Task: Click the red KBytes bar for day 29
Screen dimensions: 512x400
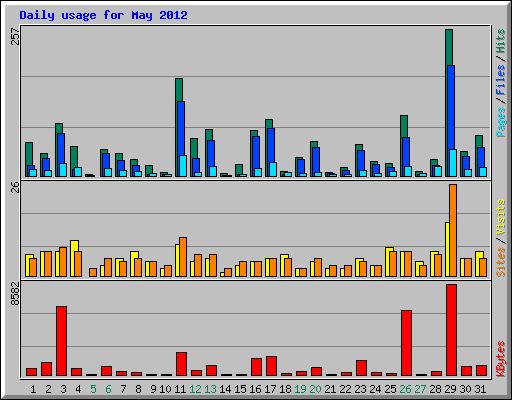Action: 451,330
